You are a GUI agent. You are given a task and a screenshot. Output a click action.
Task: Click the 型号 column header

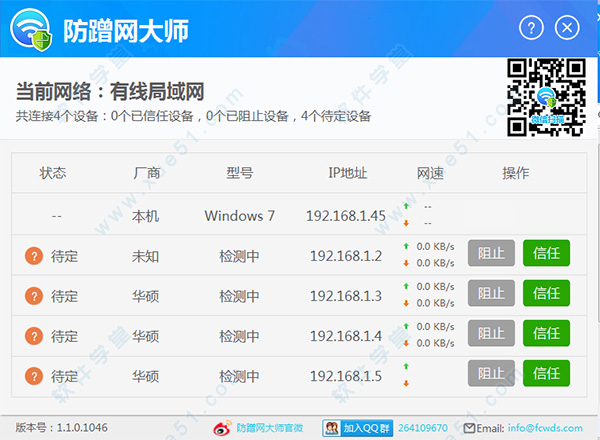click(x=240, y=173)
